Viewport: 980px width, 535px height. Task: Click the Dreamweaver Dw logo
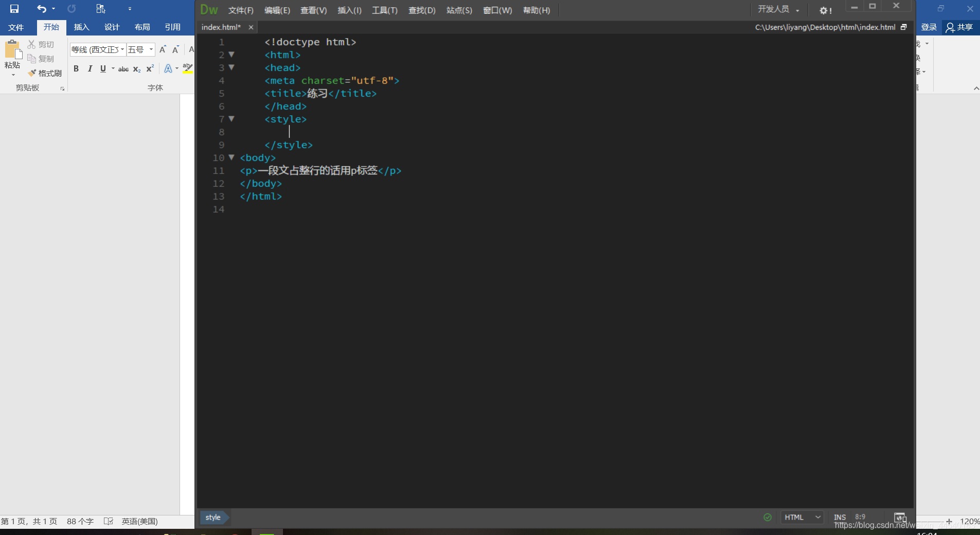[209, 10]
